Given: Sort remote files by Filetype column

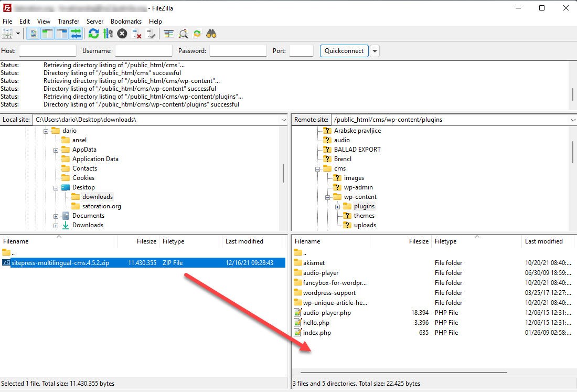Looking at the screenshot, I should (x=476, y=241).
